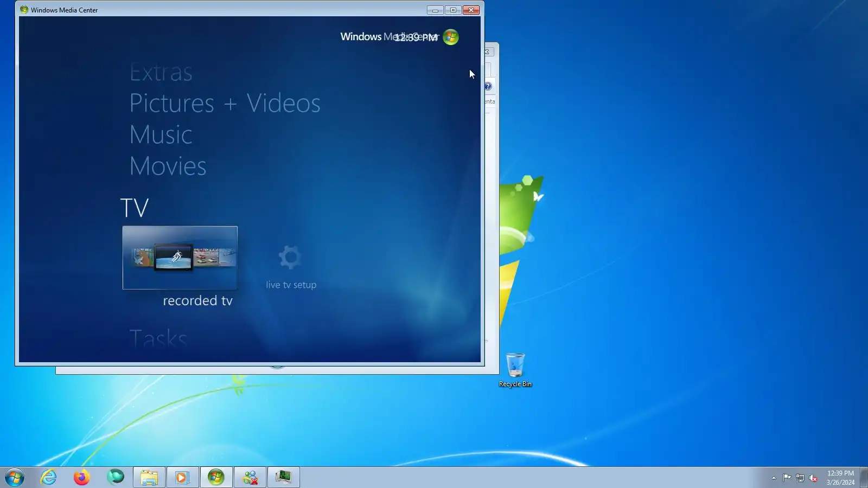
Task: Close the Windows Media Center window
Action: coord(471,10)
